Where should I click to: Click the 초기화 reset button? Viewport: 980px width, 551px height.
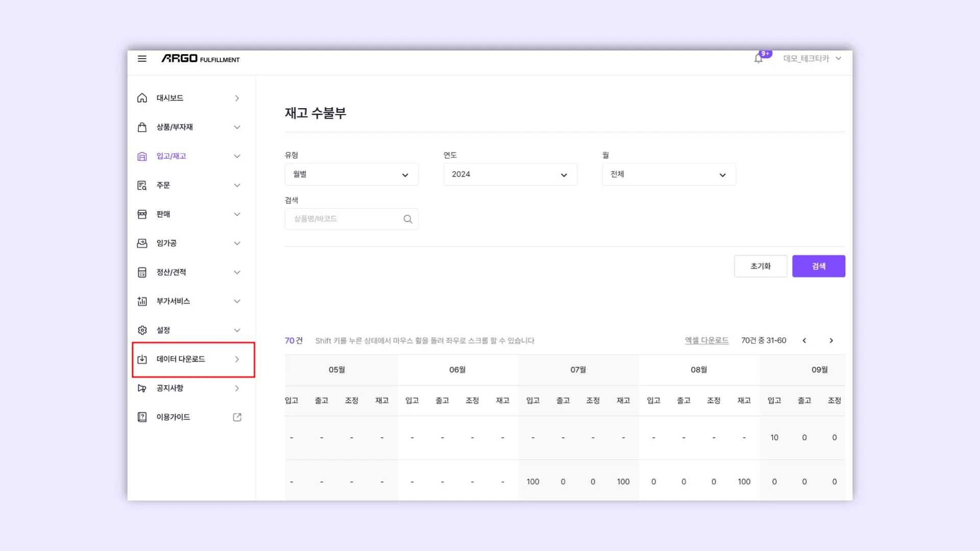pos(760,266)
